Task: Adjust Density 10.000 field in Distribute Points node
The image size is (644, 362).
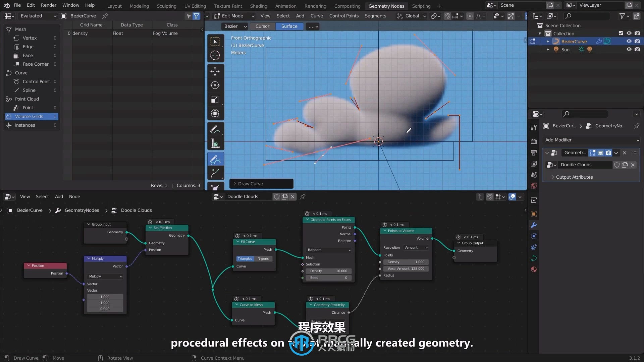Action: 329,271
